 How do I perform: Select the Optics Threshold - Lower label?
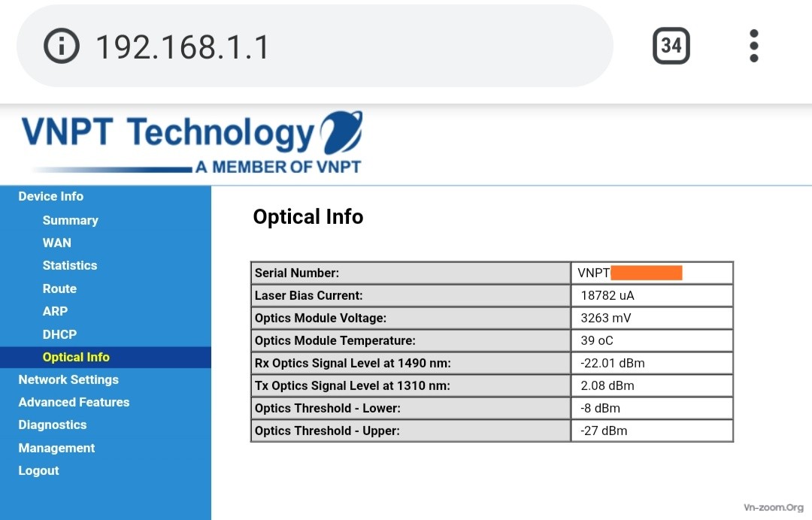point(411,408)
